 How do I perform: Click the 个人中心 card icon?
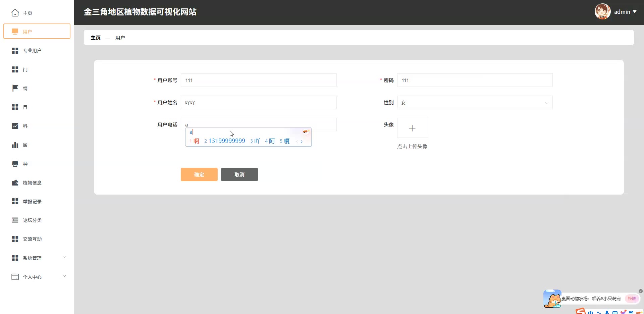[15, 277]
